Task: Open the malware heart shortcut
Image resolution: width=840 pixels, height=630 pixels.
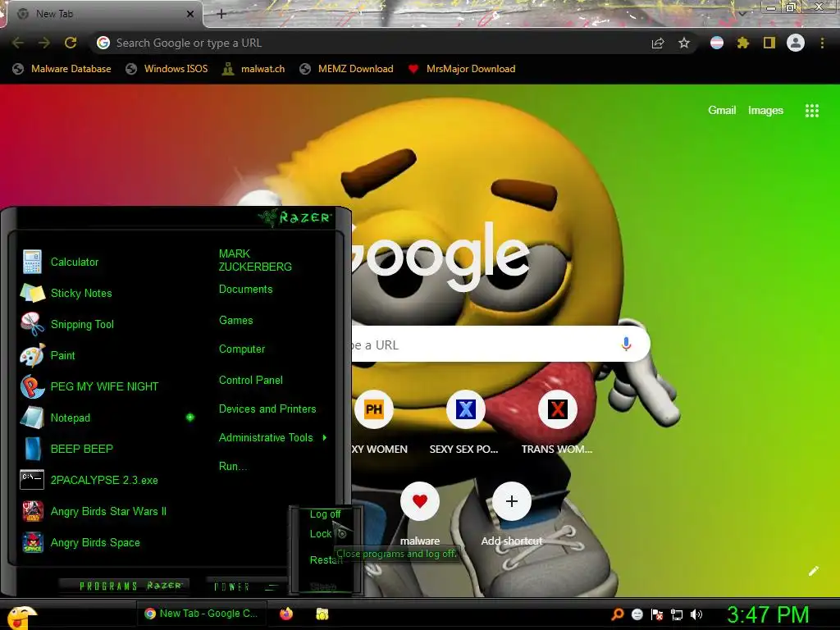Action: 420,501
